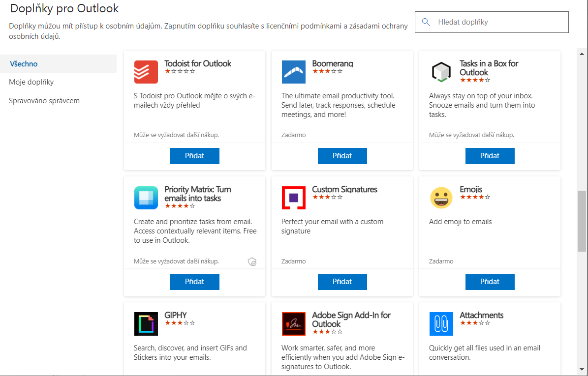Open Moje doplňky section
The width and height of the screenshot is (588, 376).
tap(31, 82)
